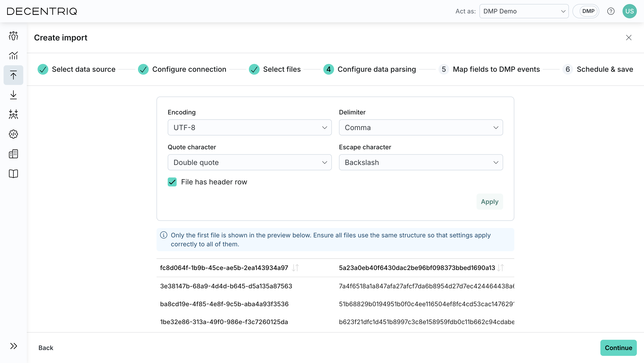Screen dimensions: 644x363
Task: Go to Select data source step
Action: pyautogui.click(x=76, y=69)
